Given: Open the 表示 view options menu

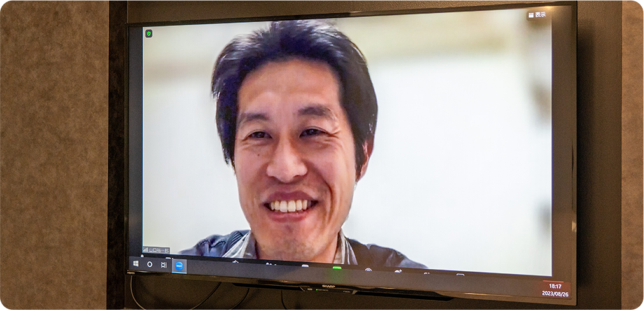Looking at the screenshot, I should [x=536, y=15].
